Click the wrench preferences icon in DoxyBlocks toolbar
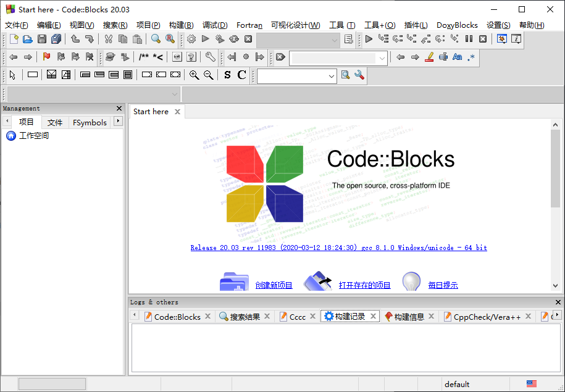The image size is (565, 392). click(210, 57)
